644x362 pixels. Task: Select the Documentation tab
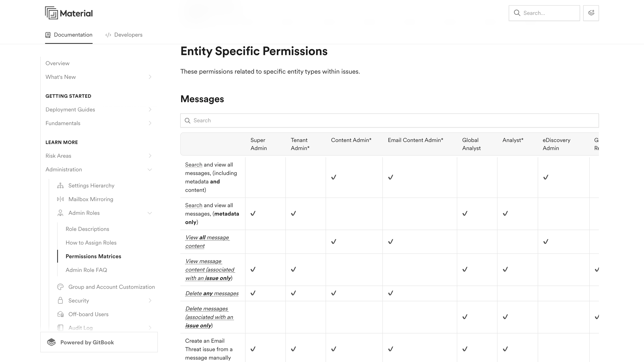tap(69, 35)
